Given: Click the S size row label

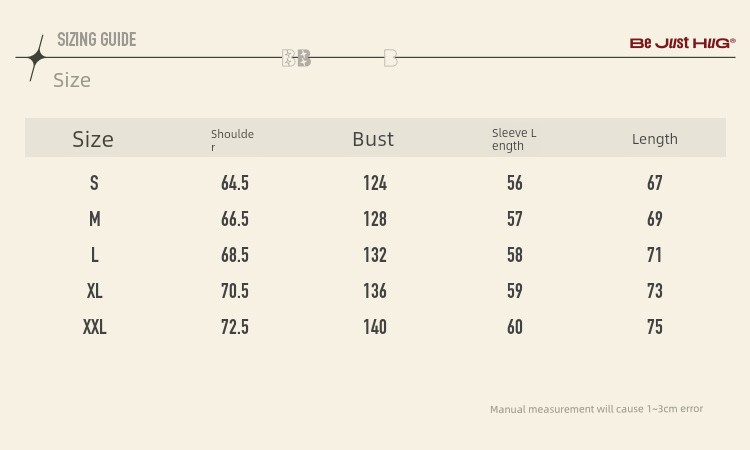Looking at the screenshot, I should pyautogui.click(x=94, y=183).
